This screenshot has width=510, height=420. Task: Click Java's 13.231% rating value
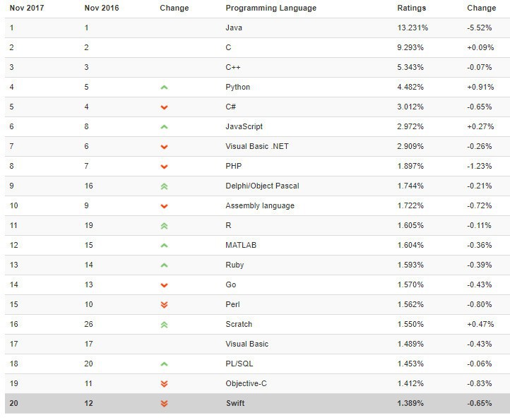[411, 28]
